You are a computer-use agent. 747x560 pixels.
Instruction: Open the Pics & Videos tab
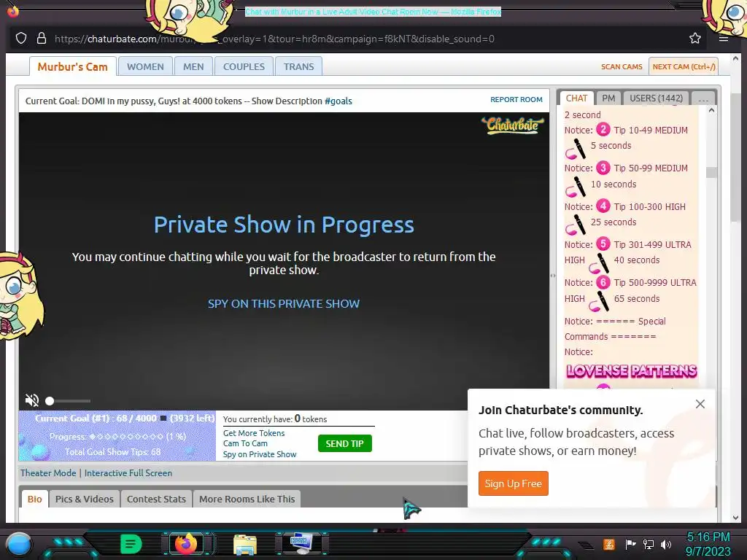coord(85,499)
